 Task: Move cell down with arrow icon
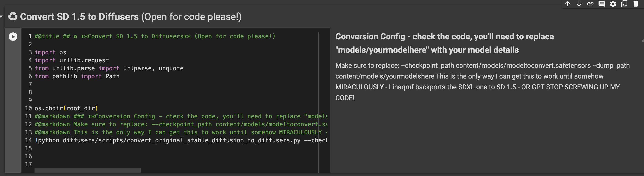click(x=579, y=4)
